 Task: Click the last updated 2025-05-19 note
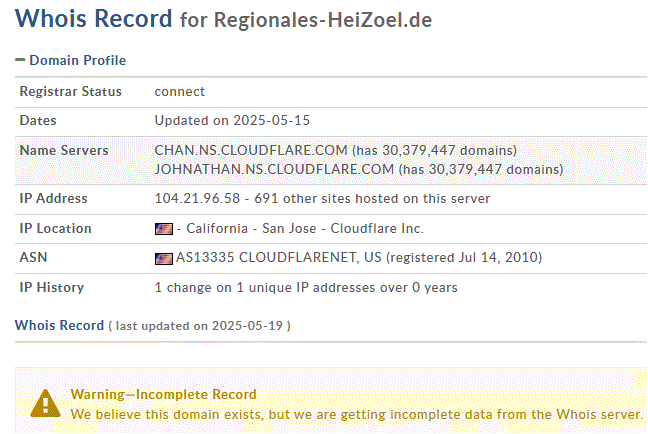pyautogui.click(x=200, y=326)
